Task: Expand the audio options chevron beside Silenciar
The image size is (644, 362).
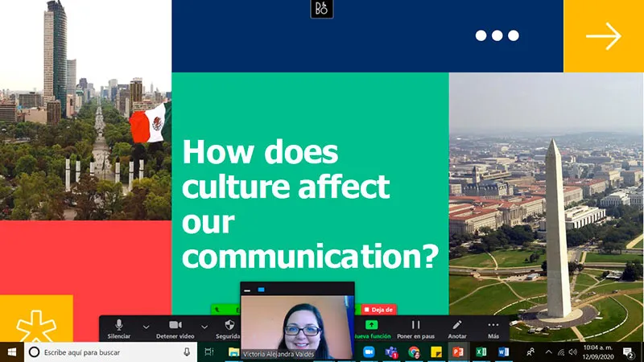Action: pos(146,327)
